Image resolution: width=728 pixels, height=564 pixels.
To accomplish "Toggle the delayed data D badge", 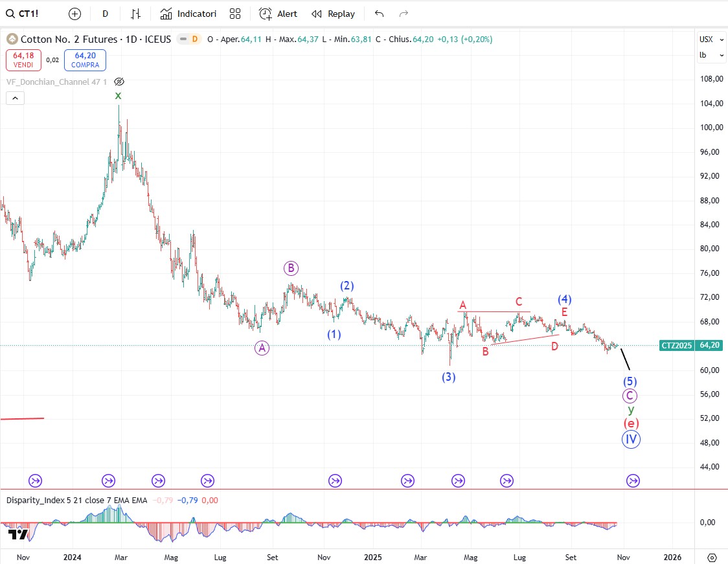I will (x=194, y=39).
